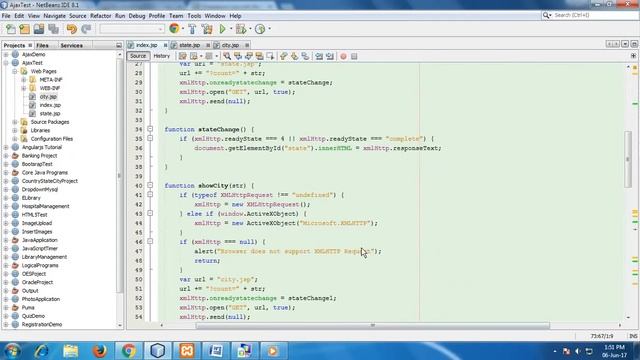Toggle the Highlight Search editor icon
The image size is (640, 360).
[x=259, y=56]
